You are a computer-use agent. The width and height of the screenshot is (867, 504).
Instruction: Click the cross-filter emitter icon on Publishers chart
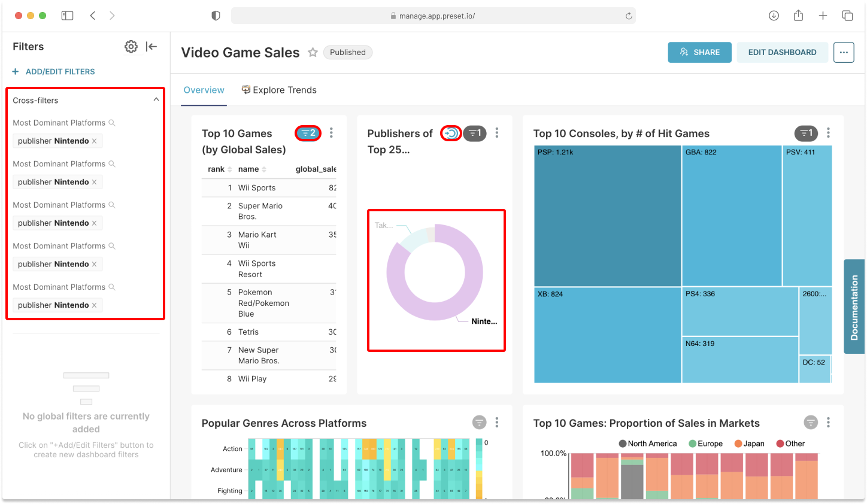click(x=451, y=133)
